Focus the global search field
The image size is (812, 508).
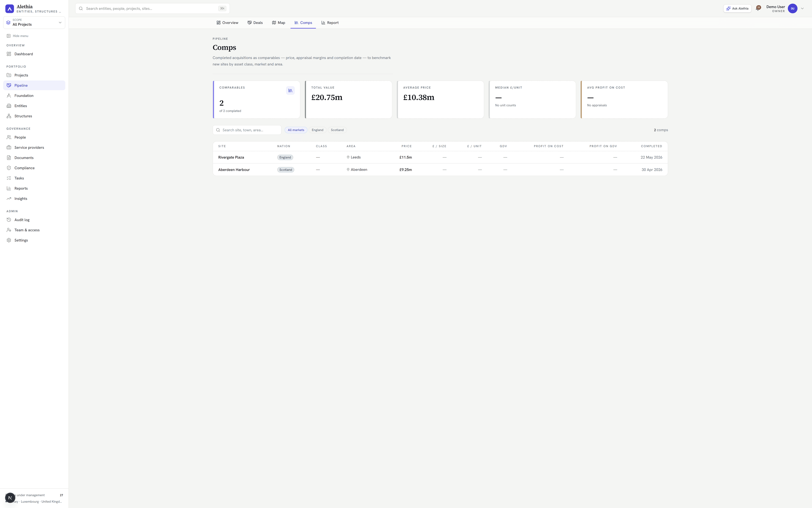point(152,8)
